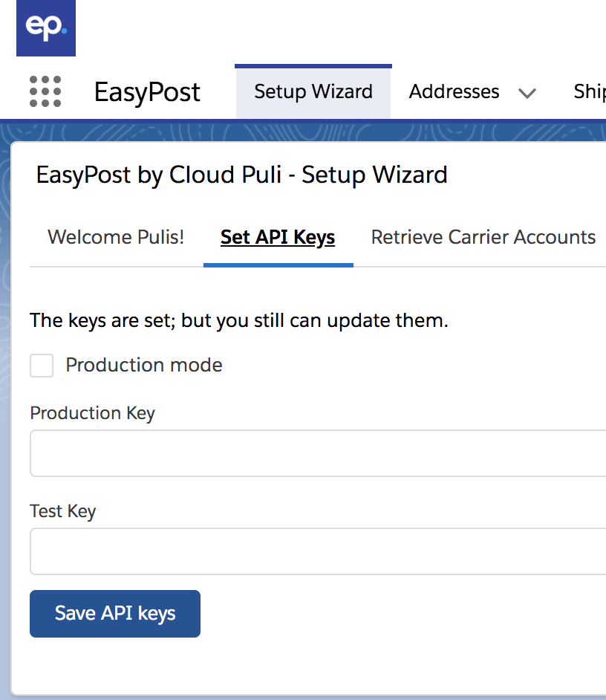Focus the Production Key input field
Image resolution: width=606 pixels, height=700 pixels.
(x=318, y=453)
